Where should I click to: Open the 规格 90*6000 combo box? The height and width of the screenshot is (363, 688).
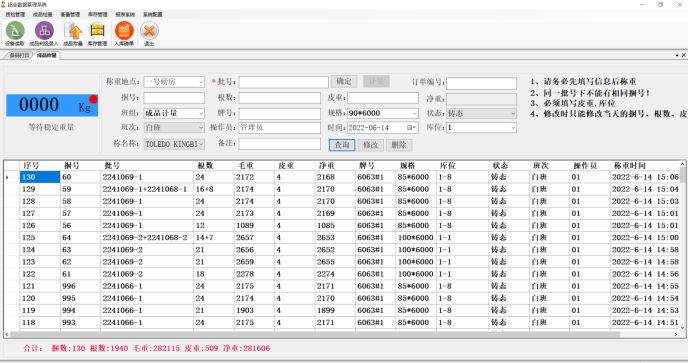pyautogui.click(x=414, y=113)
